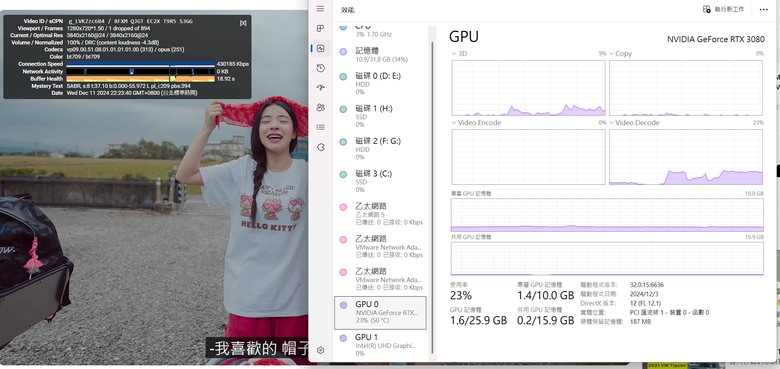Open Task Manager Settings gear icon
The height and width of the screenshot is (369, 780).
pyautogui.click(x=320, y=350)
